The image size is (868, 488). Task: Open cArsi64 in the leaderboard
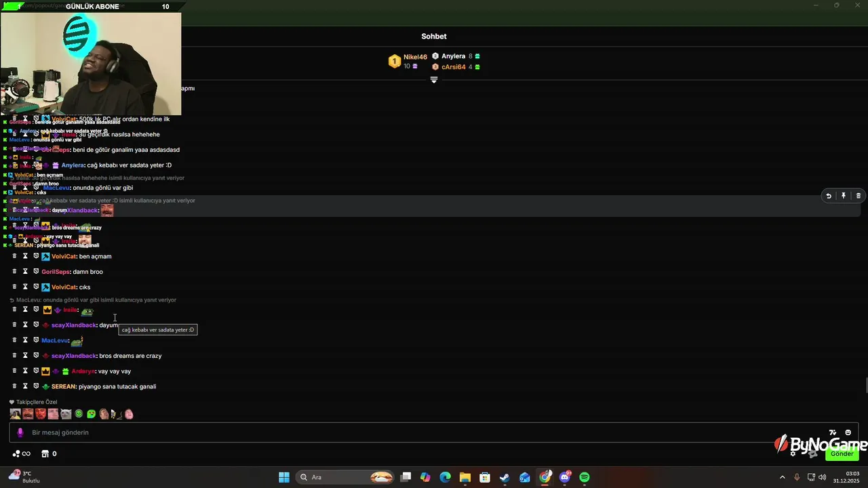coord(454,67)
